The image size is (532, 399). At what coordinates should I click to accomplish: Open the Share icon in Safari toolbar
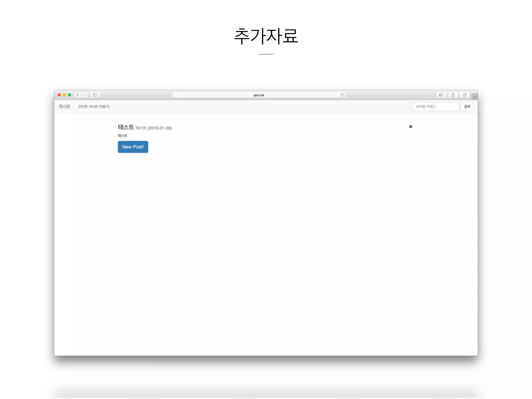[x=453, y=95]
